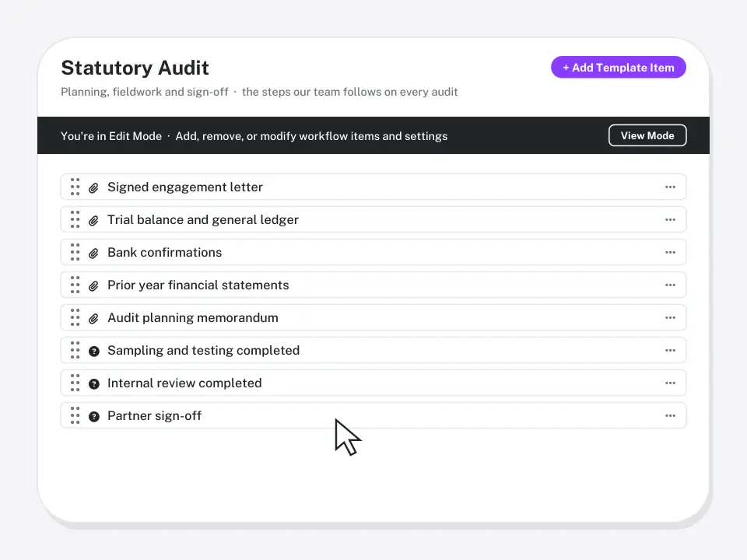Open more options for Signed engagement letter
Screen dimensions: 747x560
(x=670, y=187)
